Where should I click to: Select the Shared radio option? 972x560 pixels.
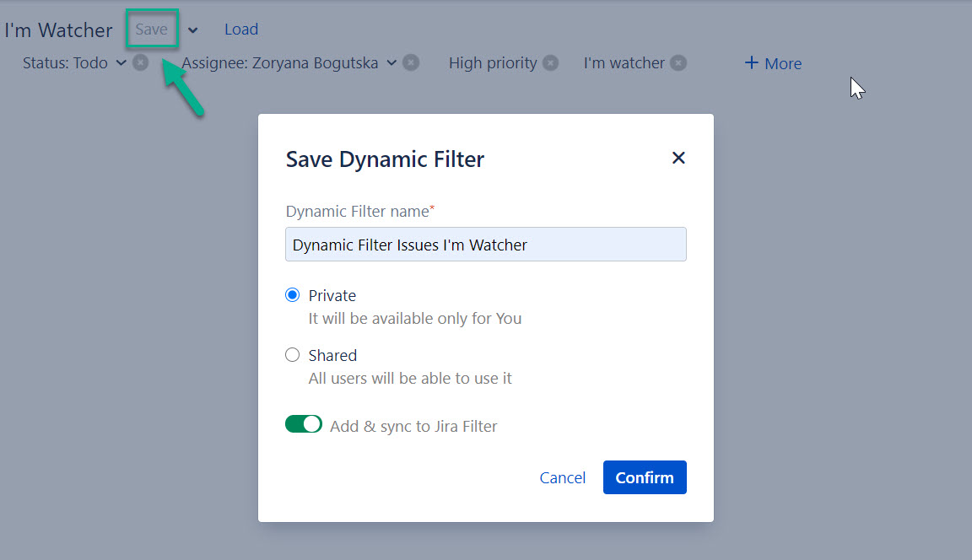coord(293,355)
